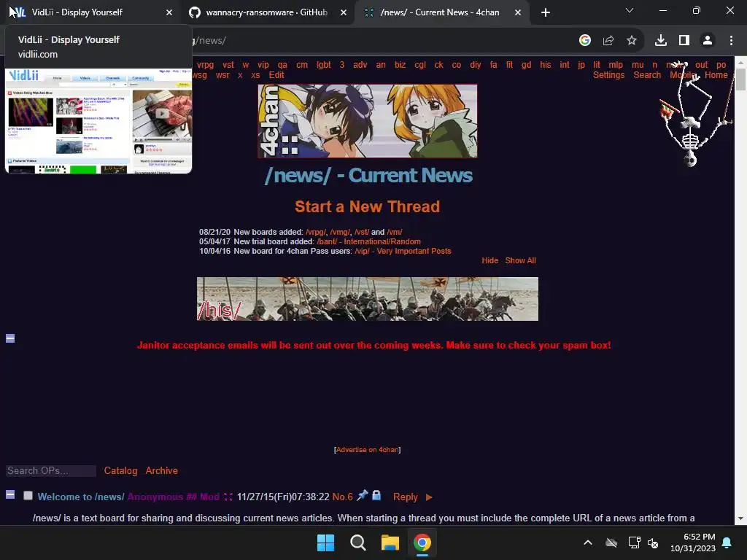This screenshot has height=560, width=747.
Task: Open Edit in board list
Action: (276, 75)
